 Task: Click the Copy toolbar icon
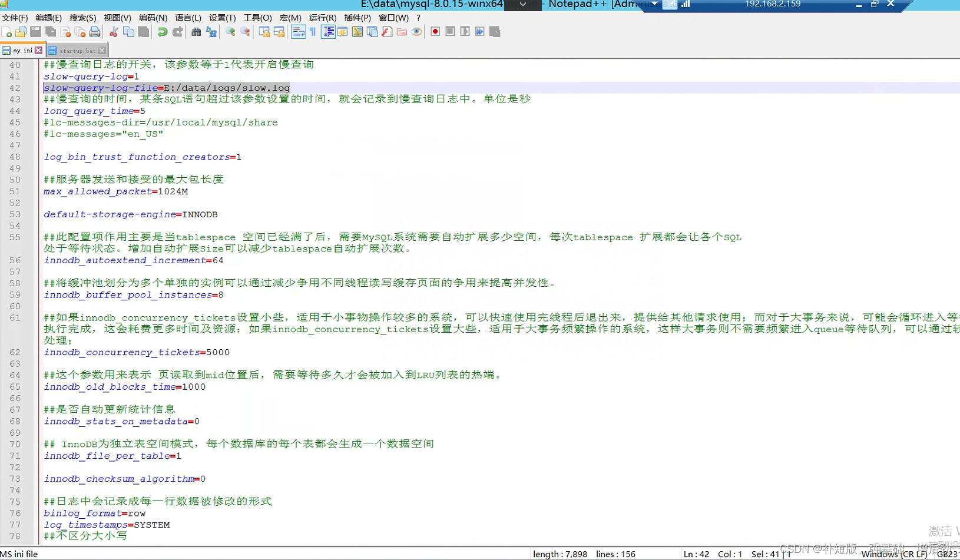pos(128,32)
